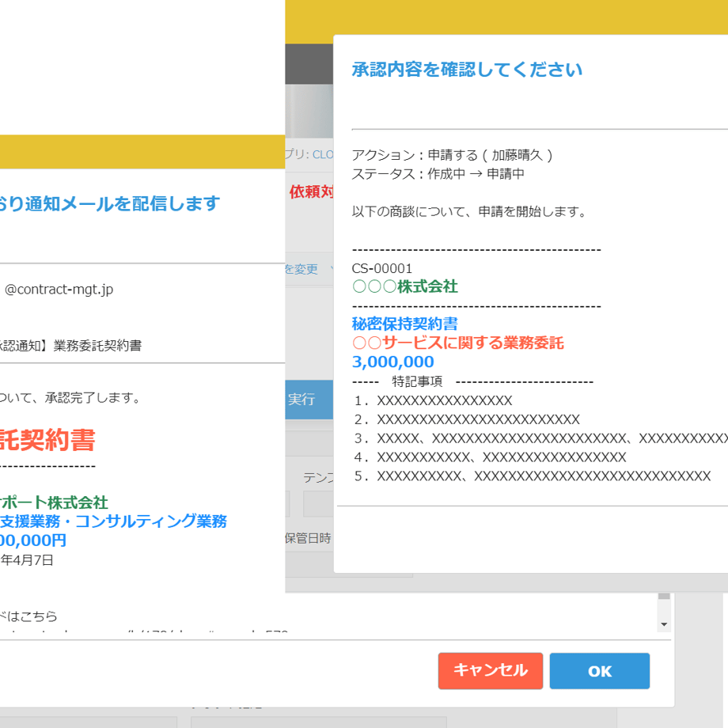Expand the を変更 dropdown chevron
Screen dimensions: 728x728
[332, 268]
